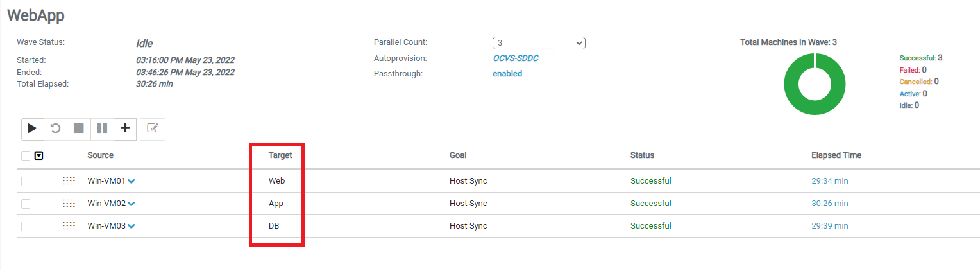The image size is (980, 271).
Task: Expand the Win-VM03 chevron
Action: [x=131, y=227]
